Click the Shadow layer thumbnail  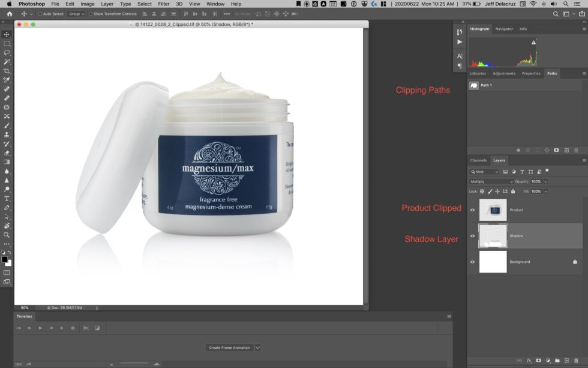493,236
